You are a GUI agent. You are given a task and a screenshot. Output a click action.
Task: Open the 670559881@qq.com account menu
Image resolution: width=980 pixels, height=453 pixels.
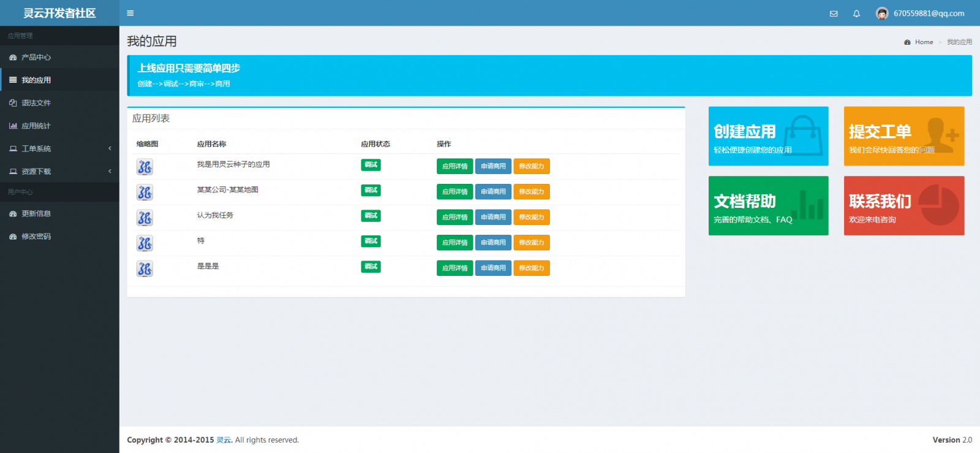929,13
